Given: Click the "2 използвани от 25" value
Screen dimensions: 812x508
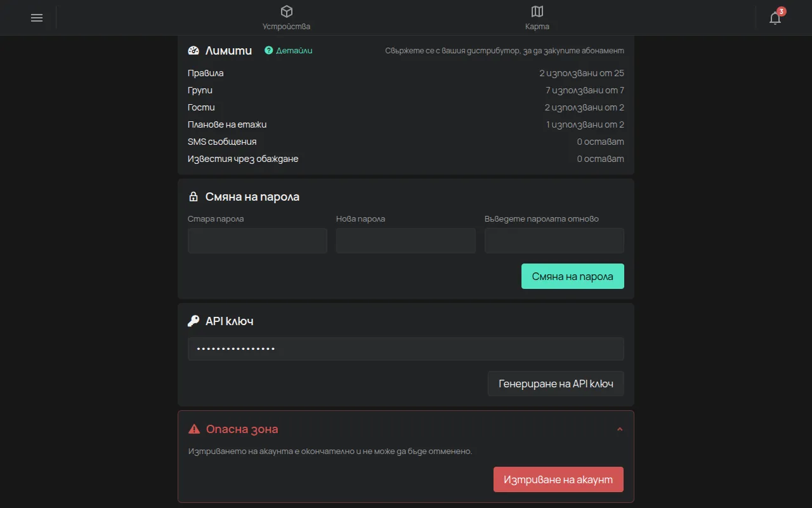Looking at the screenshot, I should click(x=582, y=73).
